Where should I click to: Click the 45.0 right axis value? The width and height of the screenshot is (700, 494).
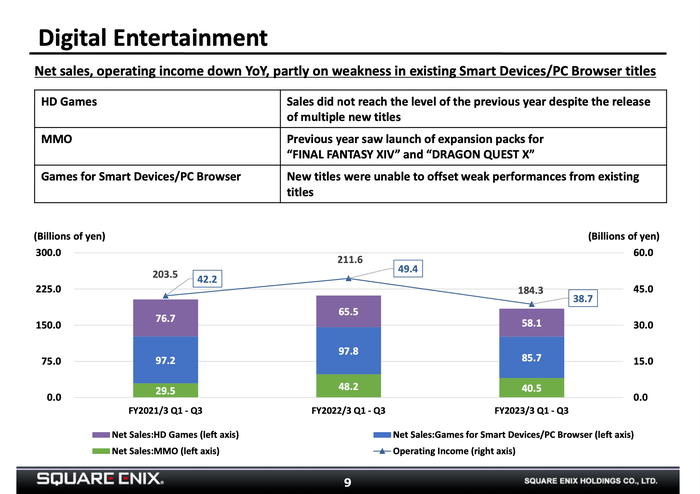click(643, 289)
